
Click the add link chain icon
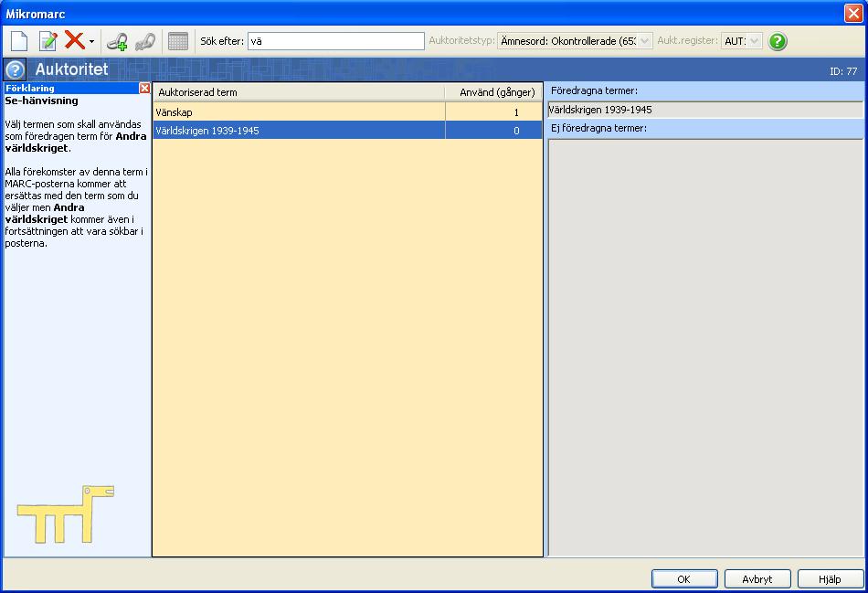pos(117,41)
